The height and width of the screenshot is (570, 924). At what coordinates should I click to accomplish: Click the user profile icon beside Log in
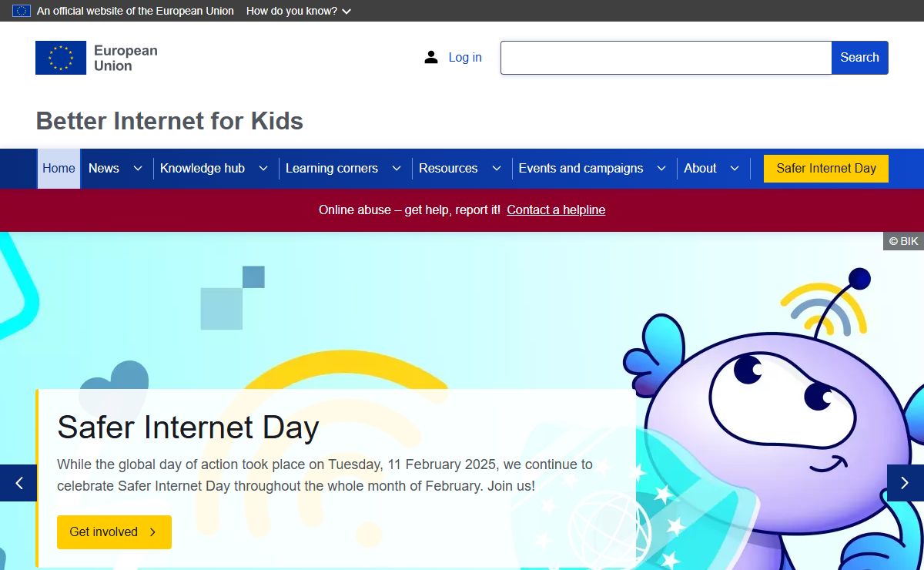tap(431, 57)
